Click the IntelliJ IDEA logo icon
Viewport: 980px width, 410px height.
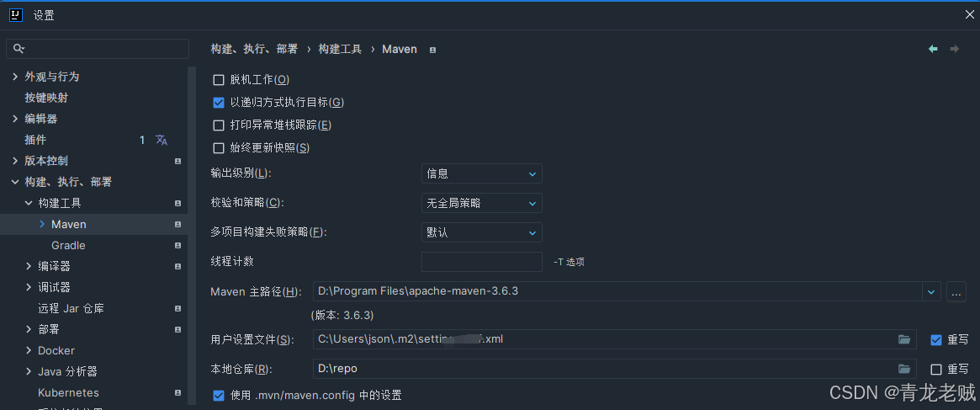click(16, 15)
